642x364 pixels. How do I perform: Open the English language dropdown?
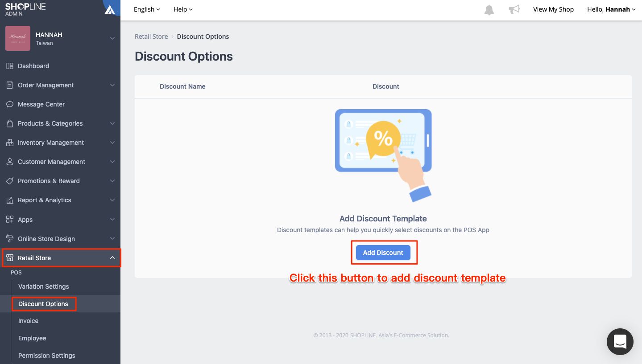tap(147, 9)
